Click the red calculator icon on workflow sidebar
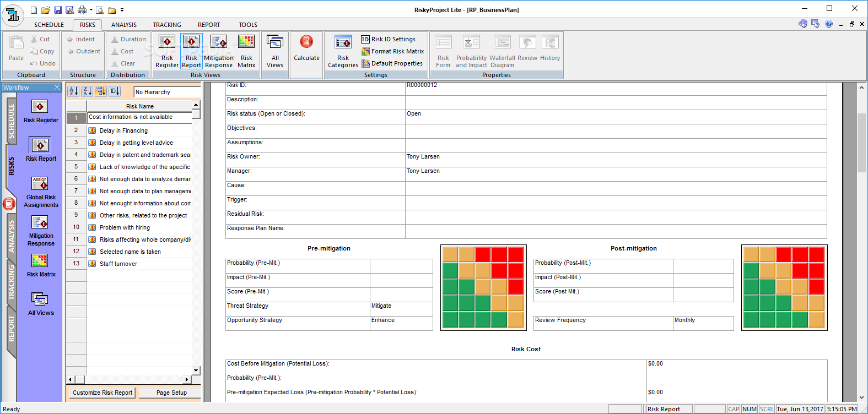868x414 pixels. click(9, 204)
